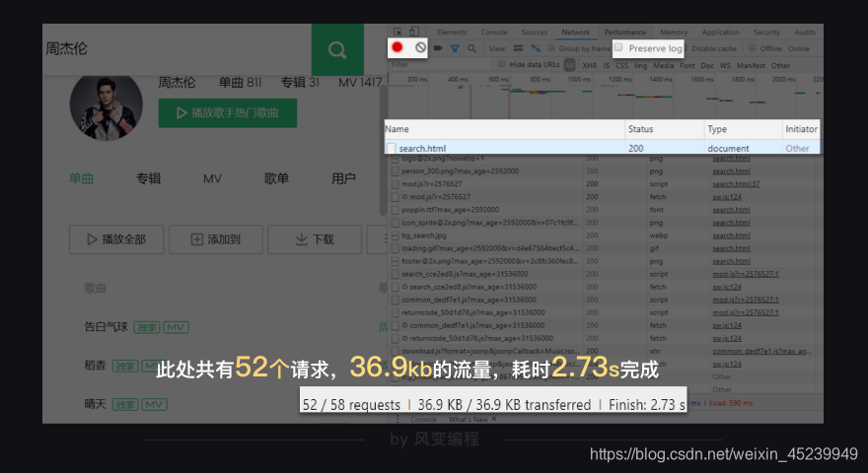Open the Application tab

[721, 33]
